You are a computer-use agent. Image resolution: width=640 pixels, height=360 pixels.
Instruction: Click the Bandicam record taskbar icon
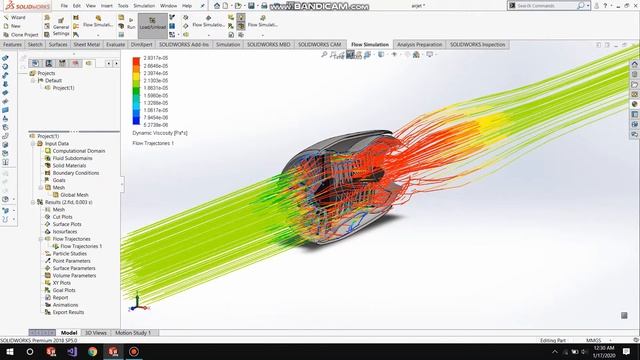(134, 352)
